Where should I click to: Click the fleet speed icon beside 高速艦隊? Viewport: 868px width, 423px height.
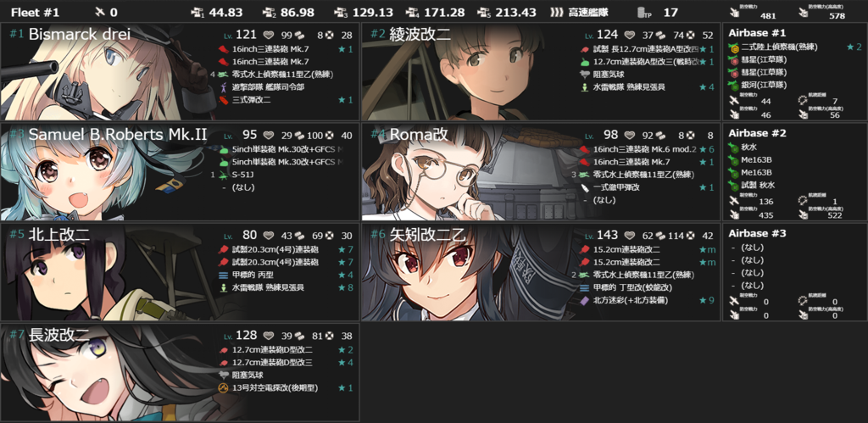(x=557, y=12)
